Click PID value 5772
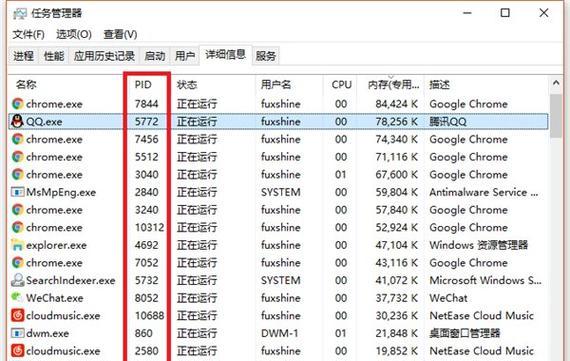 pos(146,121)
